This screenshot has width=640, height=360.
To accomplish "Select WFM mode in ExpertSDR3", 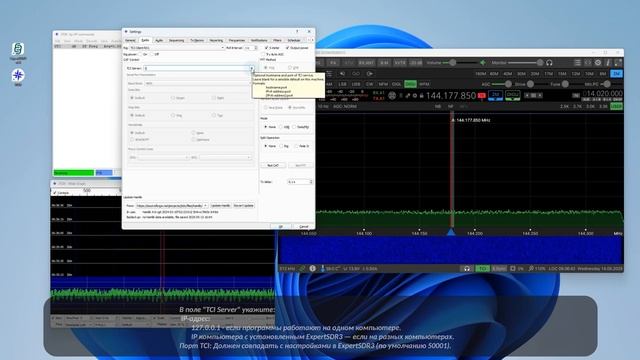I will click(424, 84).
